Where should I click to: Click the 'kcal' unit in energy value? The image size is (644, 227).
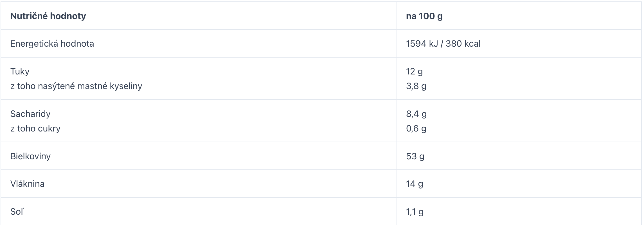coord(472,44)
